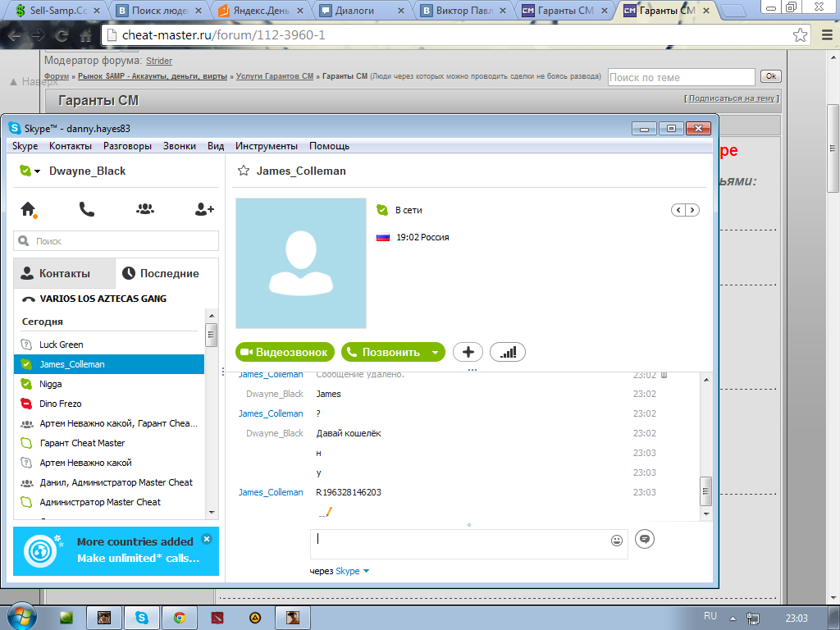Open the Разговоры menu
This screenshot has height=630, width=840.
tap(127, 146)
